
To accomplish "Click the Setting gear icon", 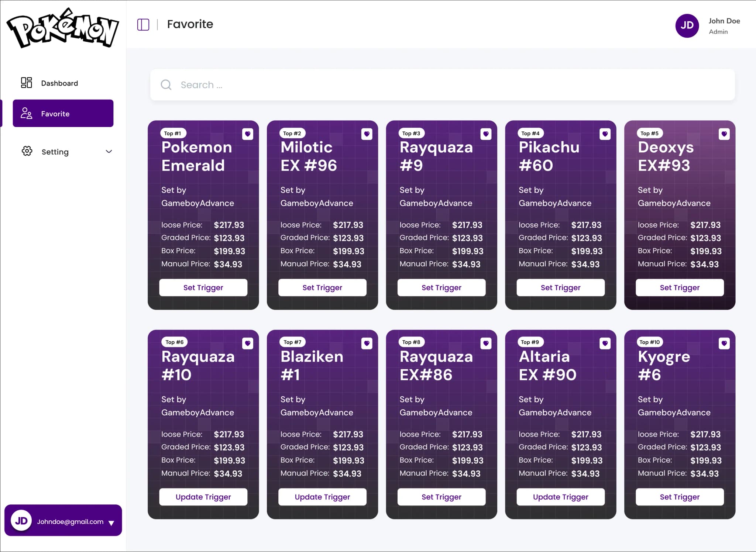I will [27, 151].
